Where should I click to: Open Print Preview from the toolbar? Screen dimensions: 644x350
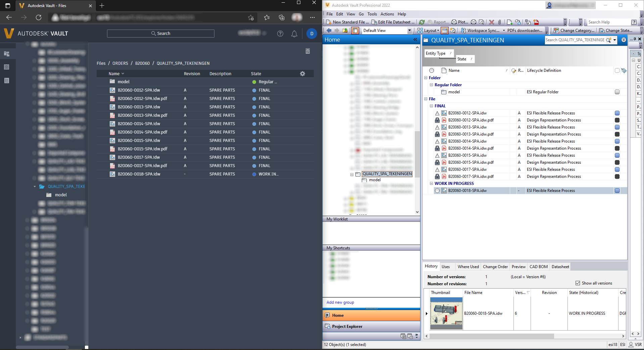point(482,22)
